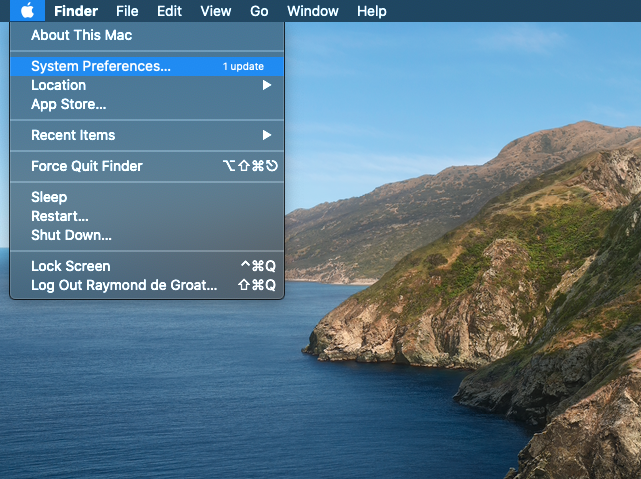Select the Restart option

pos(60,216)
